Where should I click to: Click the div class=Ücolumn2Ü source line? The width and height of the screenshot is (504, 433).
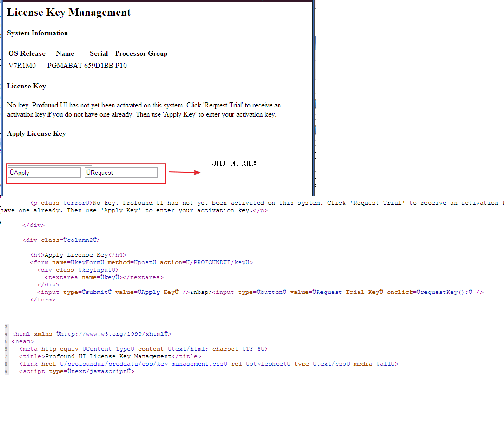tap(61, 240)
